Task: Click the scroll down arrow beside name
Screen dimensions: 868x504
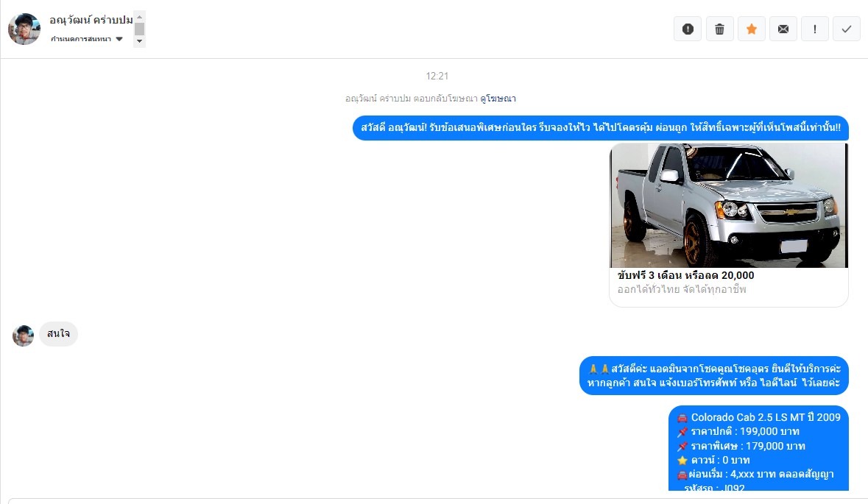Action: (x=139, y=41)
